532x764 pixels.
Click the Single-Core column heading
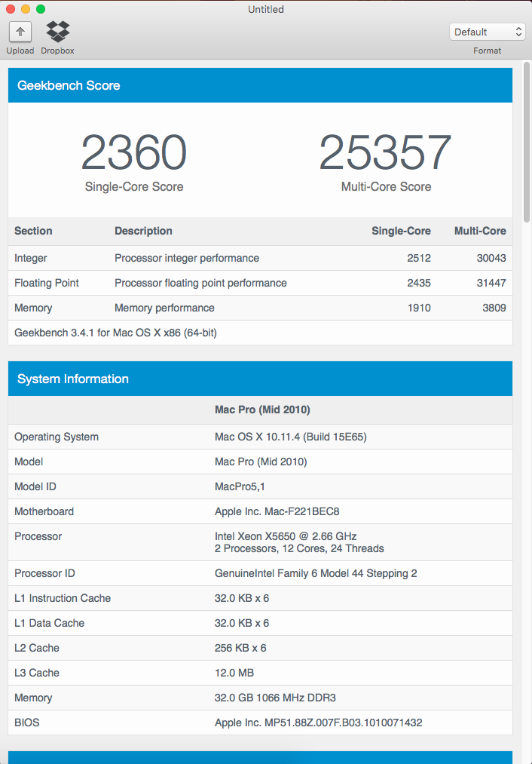(401, 231)
